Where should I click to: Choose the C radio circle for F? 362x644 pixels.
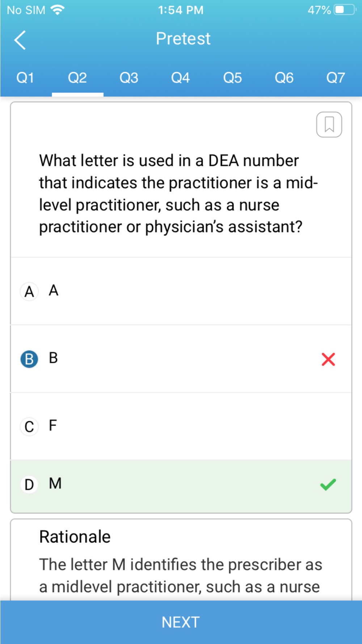[29, 426]
